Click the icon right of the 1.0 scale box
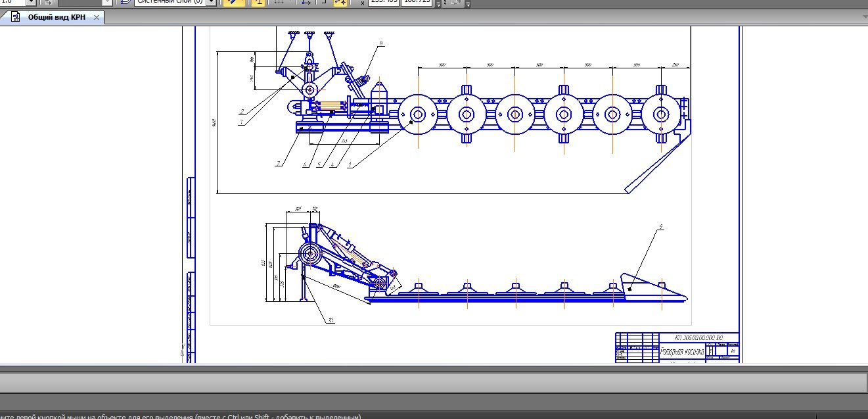 (x=49, y=3)
